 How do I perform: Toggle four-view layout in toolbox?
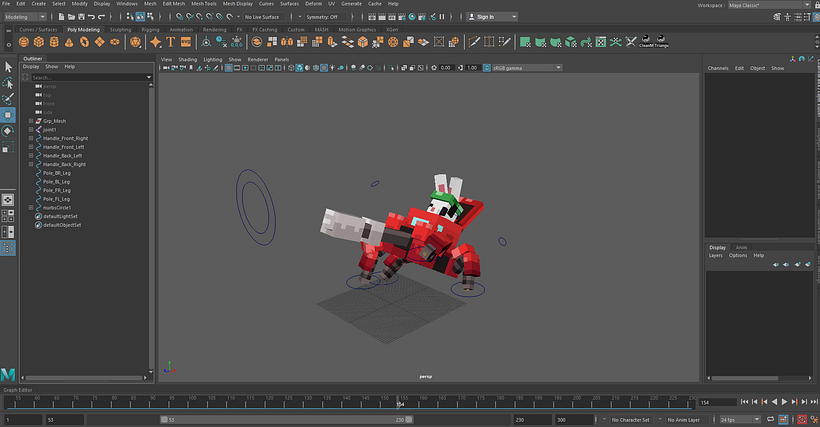8,216
